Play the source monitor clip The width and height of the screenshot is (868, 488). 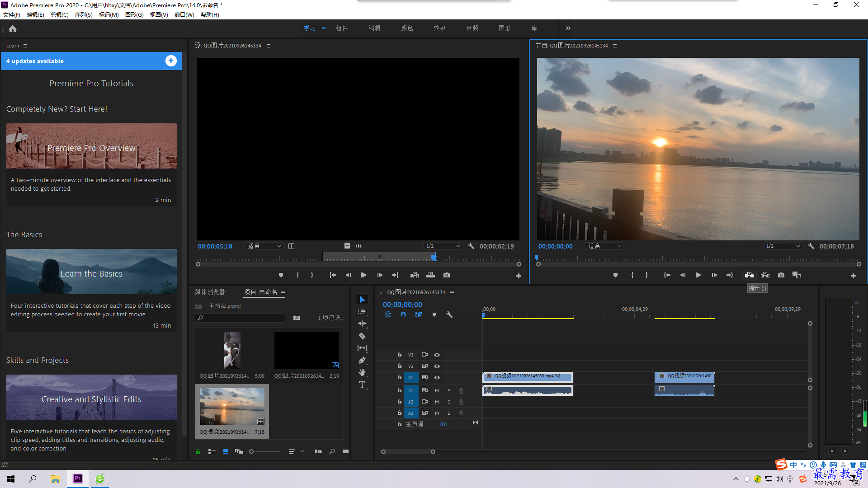point(363,275)
